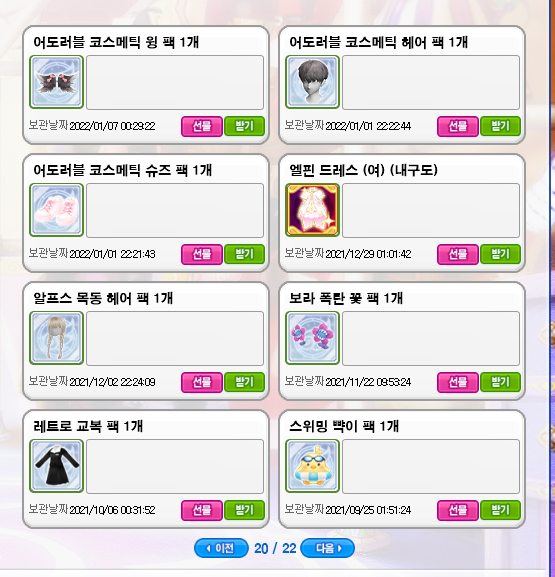
Task: Click 선물 for the 어도러블 코스메틱 슈즈 팩
Action: tap(202, 254)
